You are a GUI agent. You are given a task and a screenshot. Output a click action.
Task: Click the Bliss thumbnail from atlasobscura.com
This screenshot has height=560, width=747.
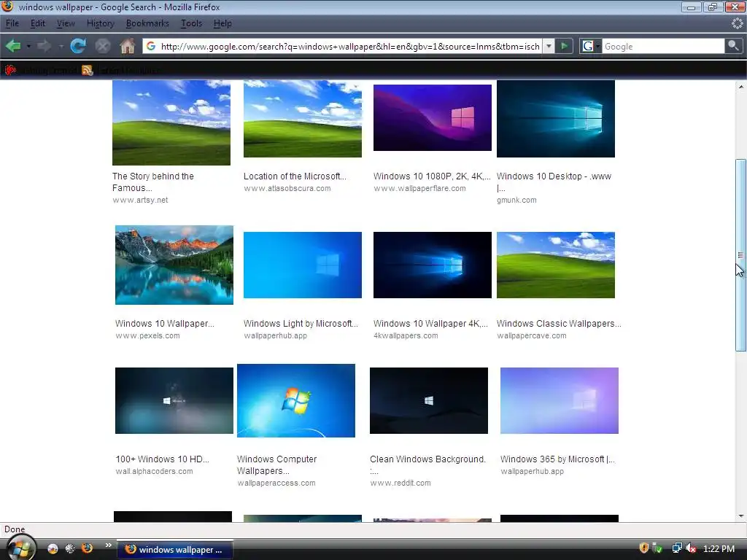(x=303, y=119)
